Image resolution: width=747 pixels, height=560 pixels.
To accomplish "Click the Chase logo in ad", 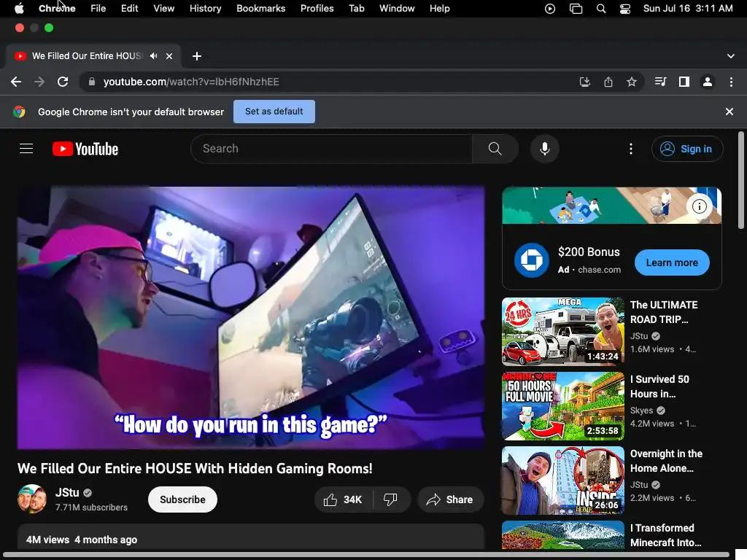I will pos(531,260).
